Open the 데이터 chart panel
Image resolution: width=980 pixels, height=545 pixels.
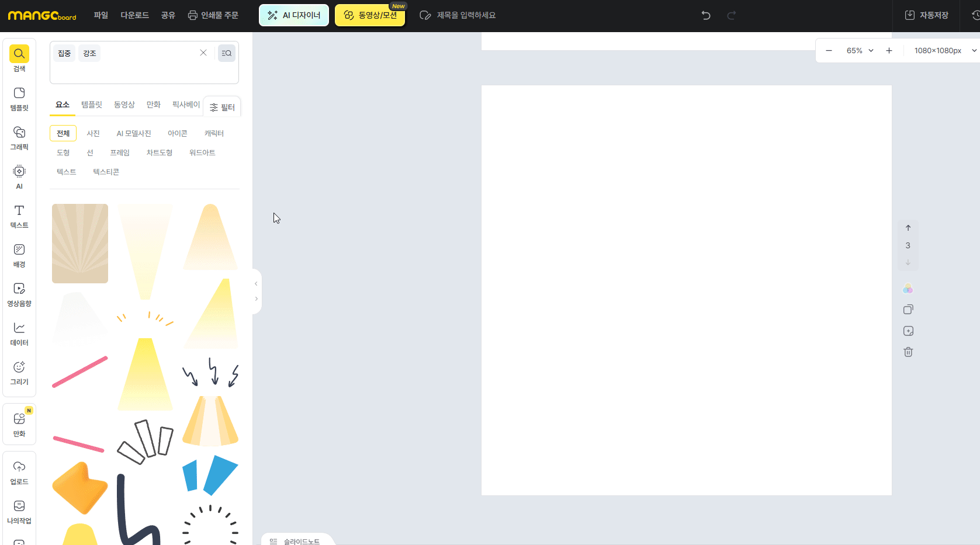click(19, 334)
